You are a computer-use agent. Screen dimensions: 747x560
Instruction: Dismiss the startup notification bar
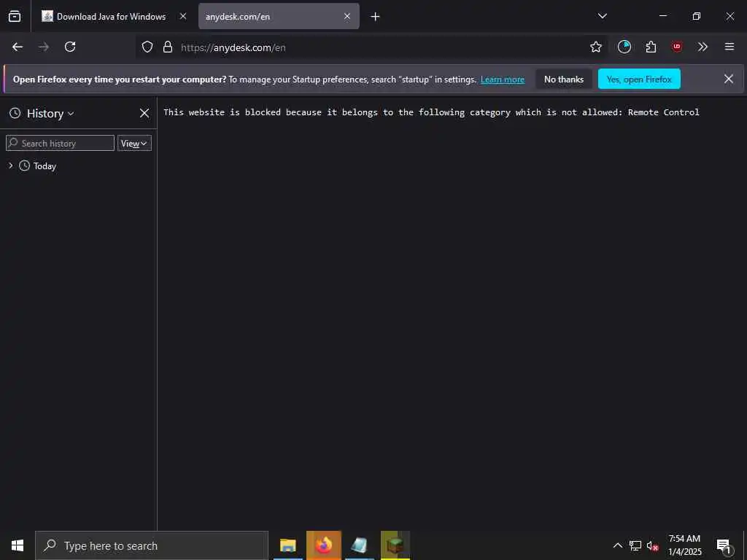729,79
